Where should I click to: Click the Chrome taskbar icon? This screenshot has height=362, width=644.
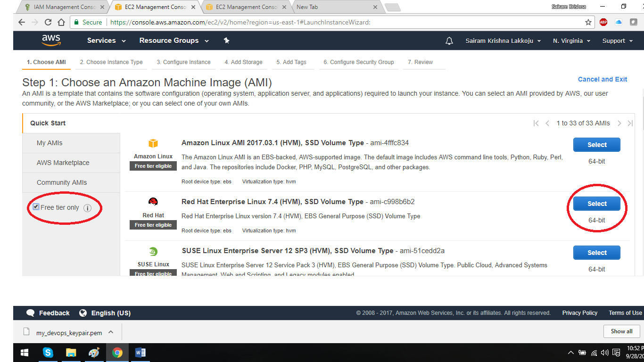(117, 353)
